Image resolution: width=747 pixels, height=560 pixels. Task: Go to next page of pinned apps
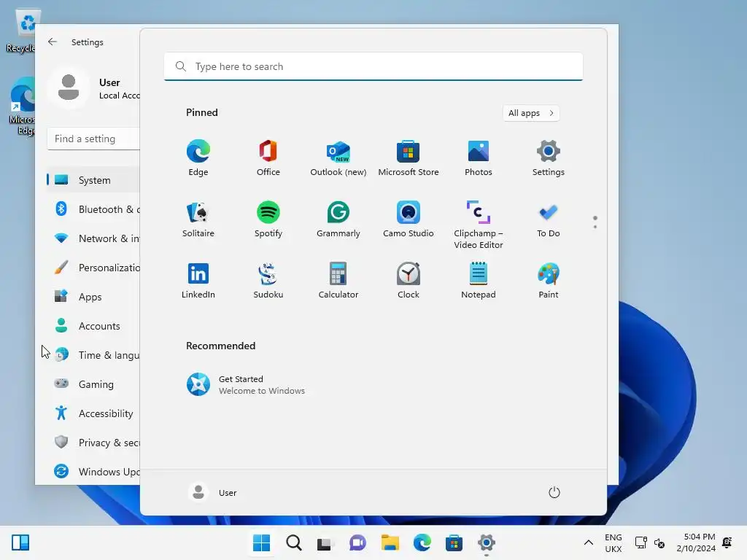[595, 226]
